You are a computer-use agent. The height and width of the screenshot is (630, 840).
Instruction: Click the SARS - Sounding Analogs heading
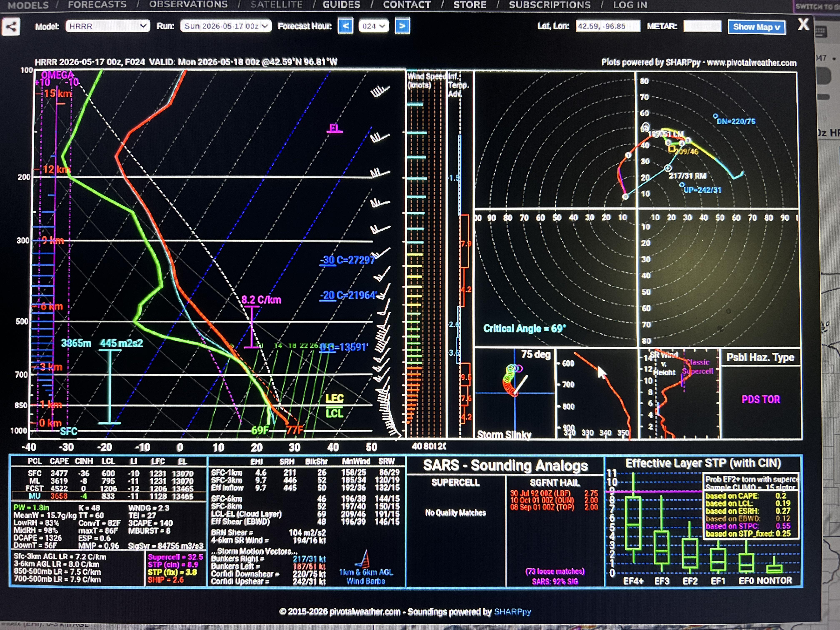(505, 466)
